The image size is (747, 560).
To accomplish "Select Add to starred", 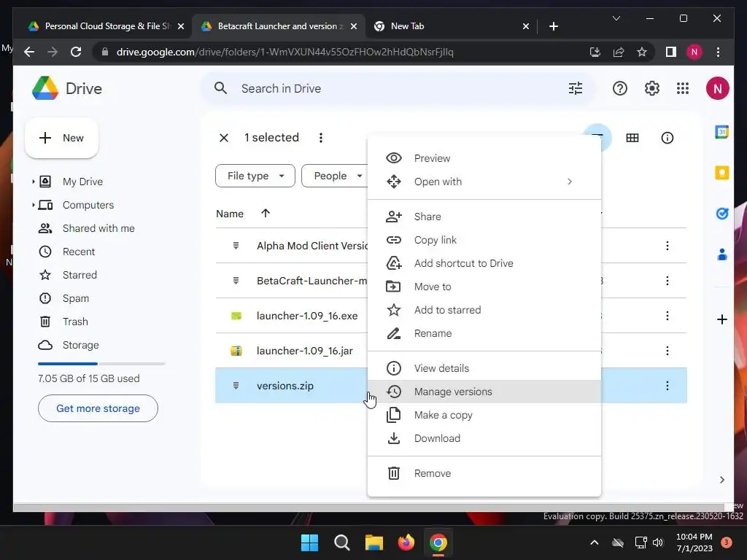I will coord(484,310).
